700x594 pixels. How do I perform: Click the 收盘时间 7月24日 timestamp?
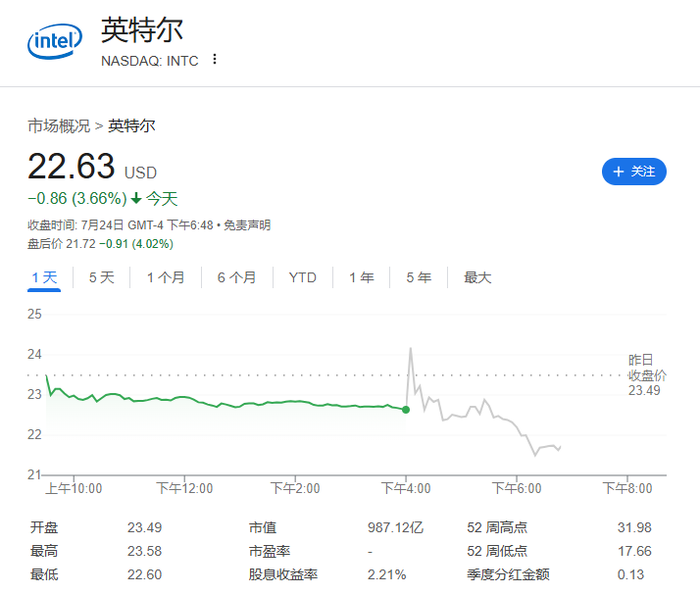tap(121, 224)
